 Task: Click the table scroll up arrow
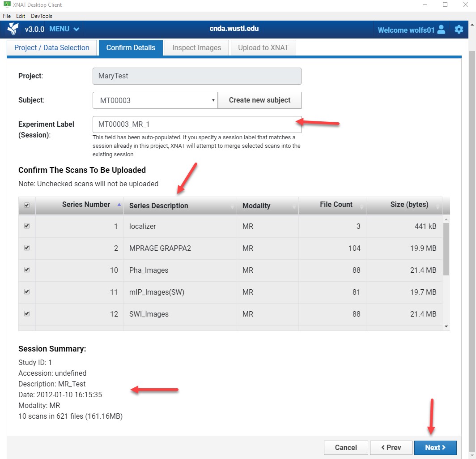(446, 219)
